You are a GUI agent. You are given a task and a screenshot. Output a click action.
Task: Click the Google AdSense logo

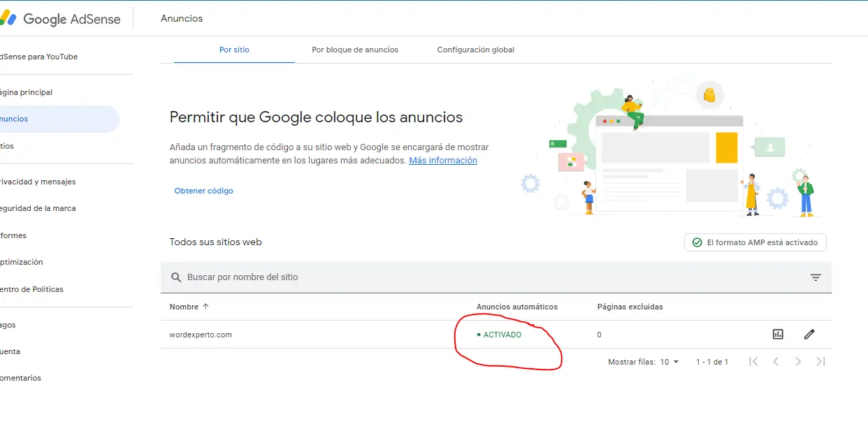[x=60, y=19]
